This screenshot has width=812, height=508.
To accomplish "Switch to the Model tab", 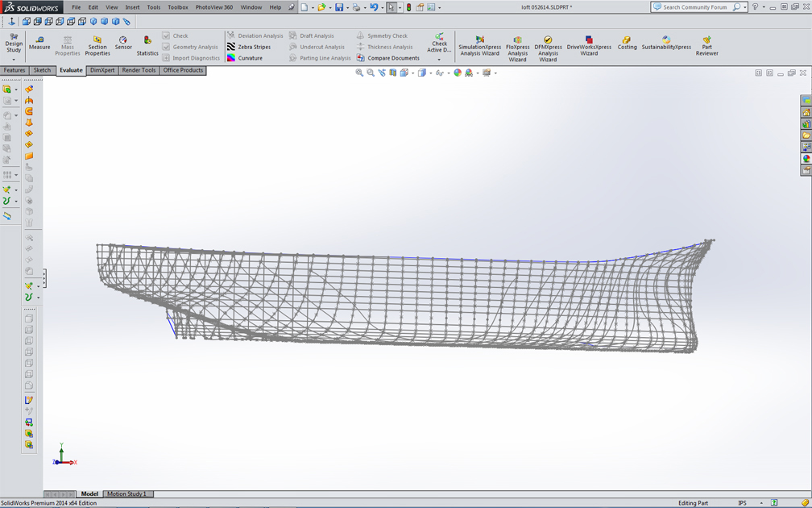I will click(89, 494).
